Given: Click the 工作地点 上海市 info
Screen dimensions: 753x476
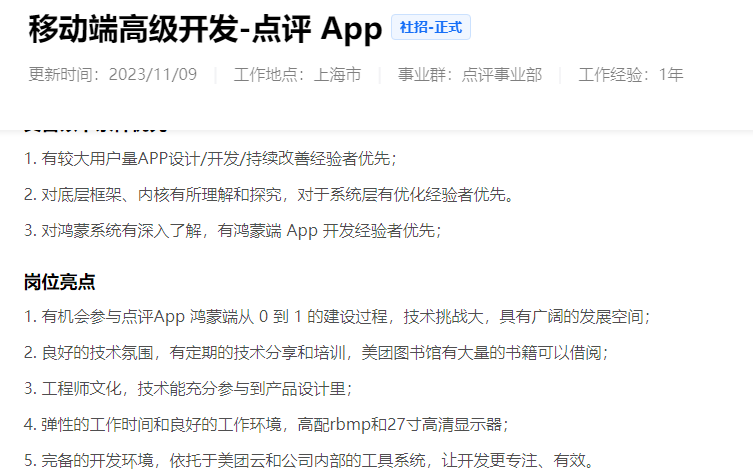Looking at the screenshot, I should tap(297, 75).
